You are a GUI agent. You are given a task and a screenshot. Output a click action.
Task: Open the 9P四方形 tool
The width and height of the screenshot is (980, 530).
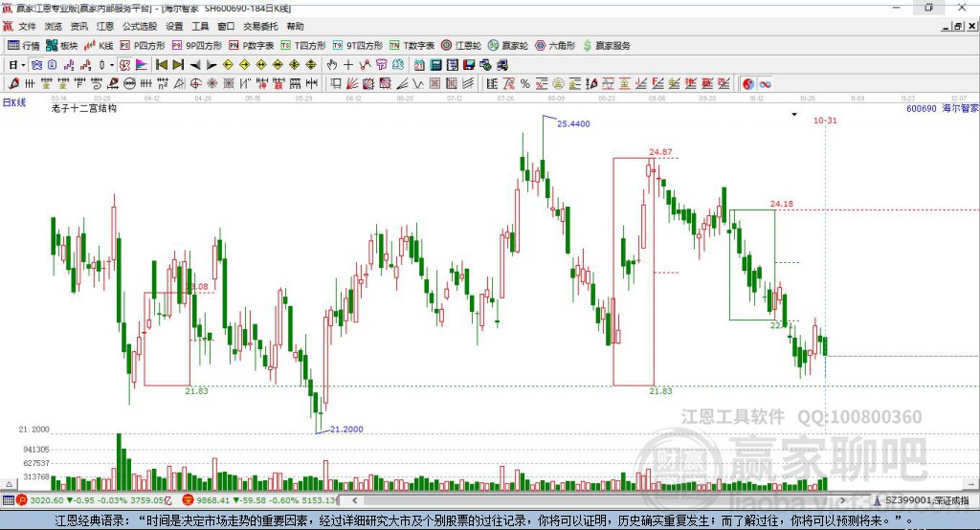[x=197, y=46]
